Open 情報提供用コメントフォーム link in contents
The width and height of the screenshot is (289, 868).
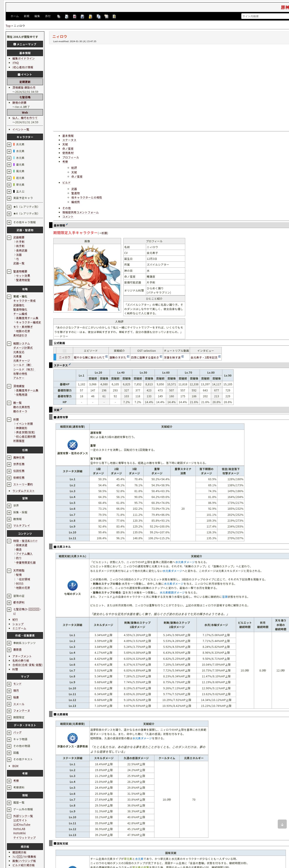pyautogui.click(x=80, y=213)
